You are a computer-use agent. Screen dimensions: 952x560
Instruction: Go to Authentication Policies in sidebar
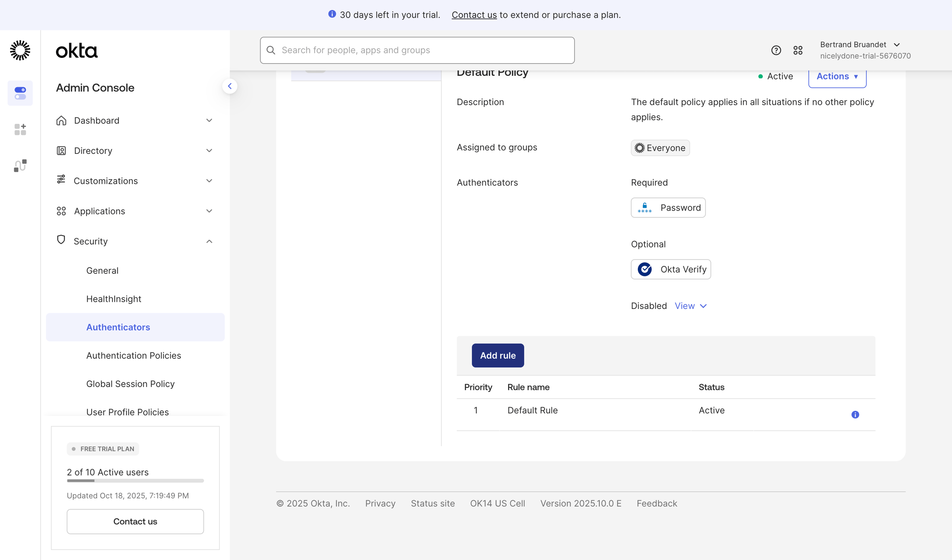point(134,355)
